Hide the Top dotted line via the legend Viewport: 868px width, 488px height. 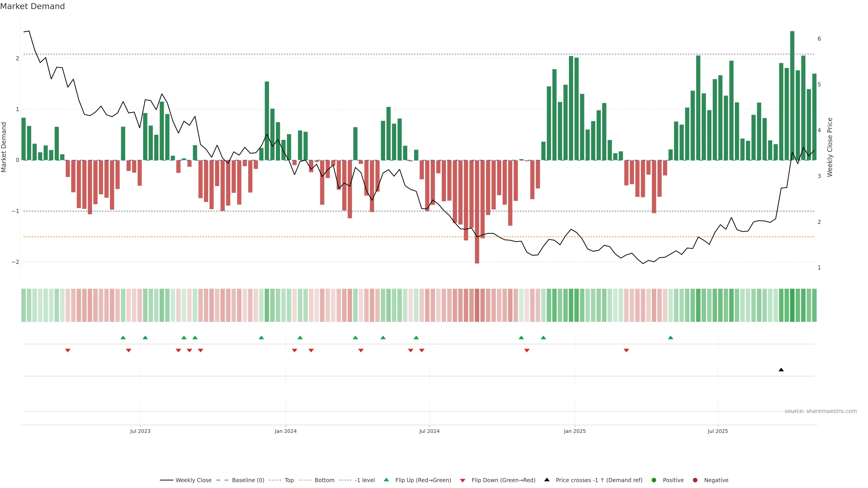pyautogui.click(x=289, y=480)
